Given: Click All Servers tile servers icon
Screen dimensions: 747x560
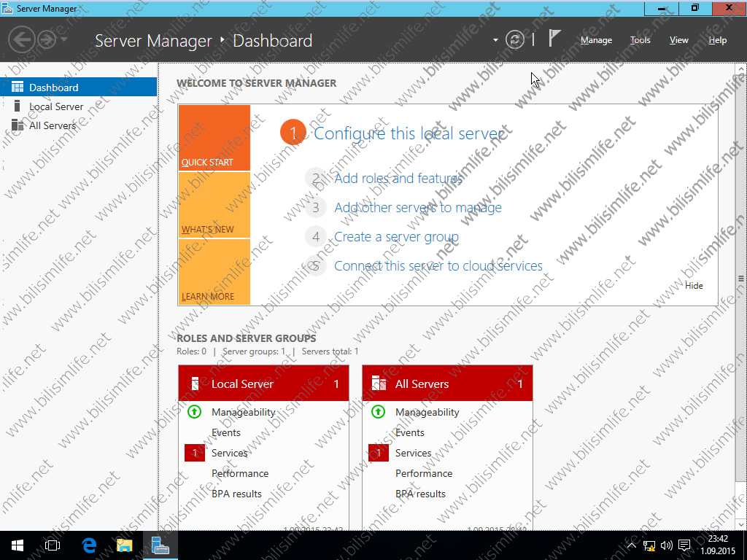Looking at the screenshot, I should [x=379, y=384].
